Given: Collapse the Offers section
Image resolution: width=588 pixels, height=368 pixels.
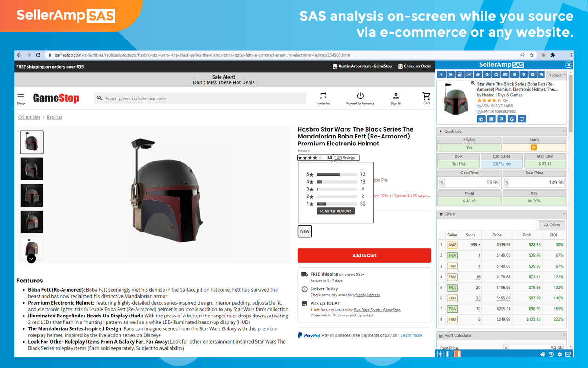Looking at the screenshot, I should pos(564,214).
